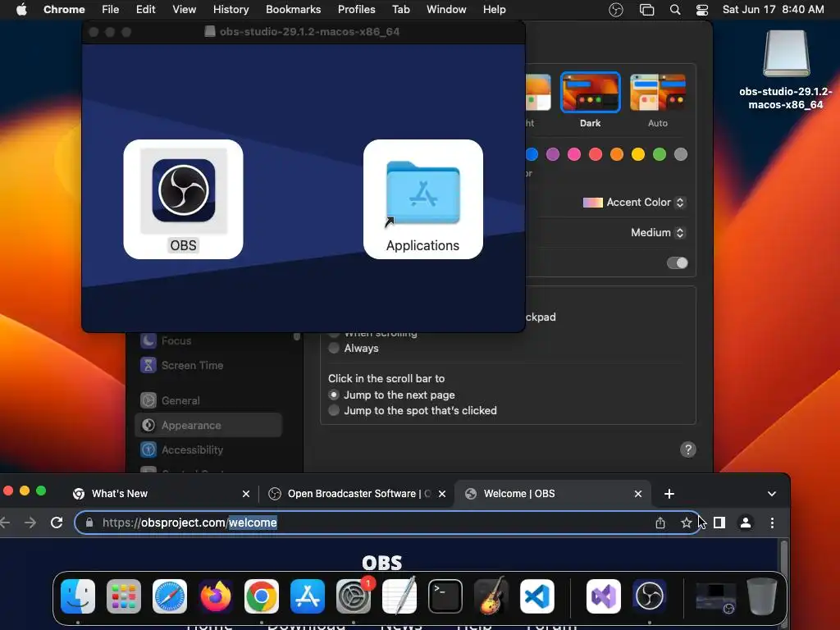Switch to Open Broadcaster Software tab

358,493
